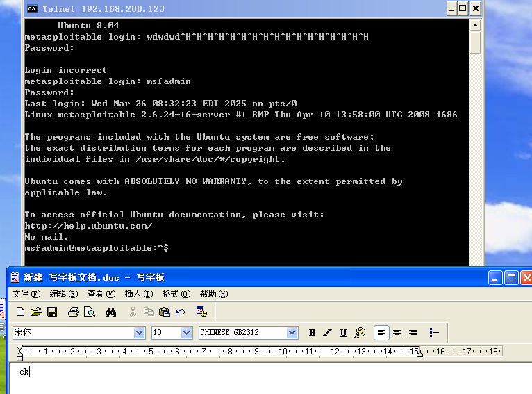Open the 帮助(H) menu
The height and width of the screenshot is (394, 532).
[214, 294]
